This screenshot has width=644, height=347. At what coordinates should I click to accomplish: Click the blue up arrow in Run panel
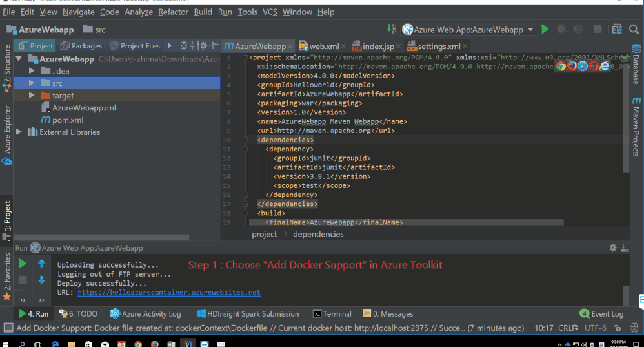41,264
